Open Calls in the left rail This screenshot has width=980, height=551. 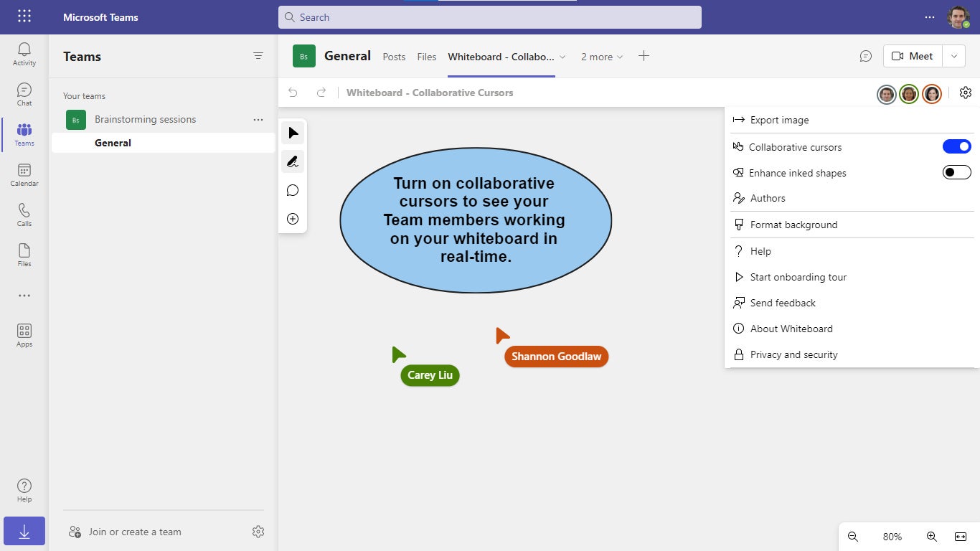tap(24, 215)
